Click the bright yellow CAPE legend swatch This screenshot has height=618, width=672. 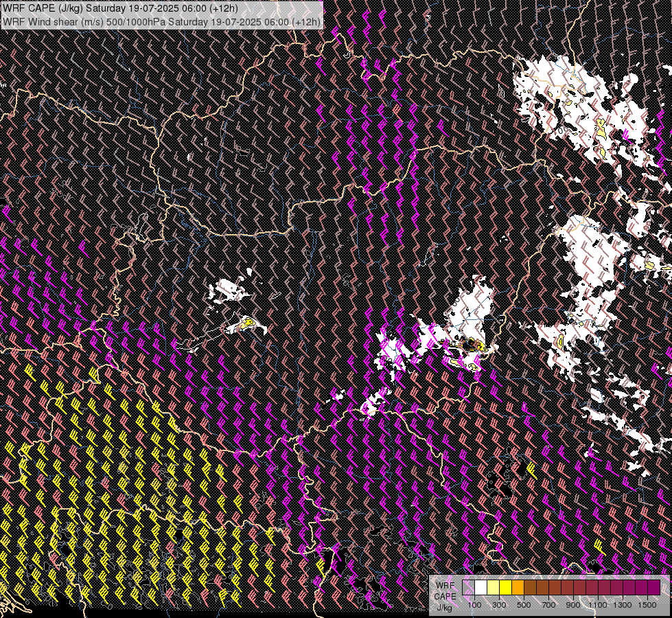(506, 588)
